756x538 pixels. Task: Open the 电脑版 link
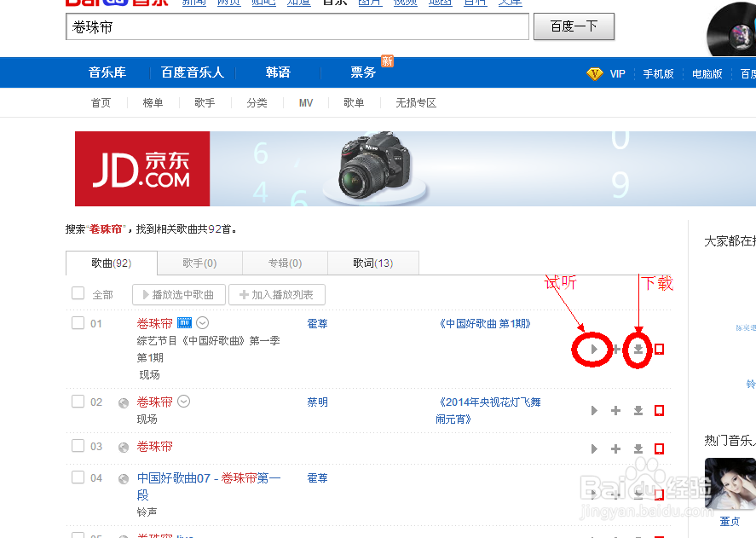point(707,74)
